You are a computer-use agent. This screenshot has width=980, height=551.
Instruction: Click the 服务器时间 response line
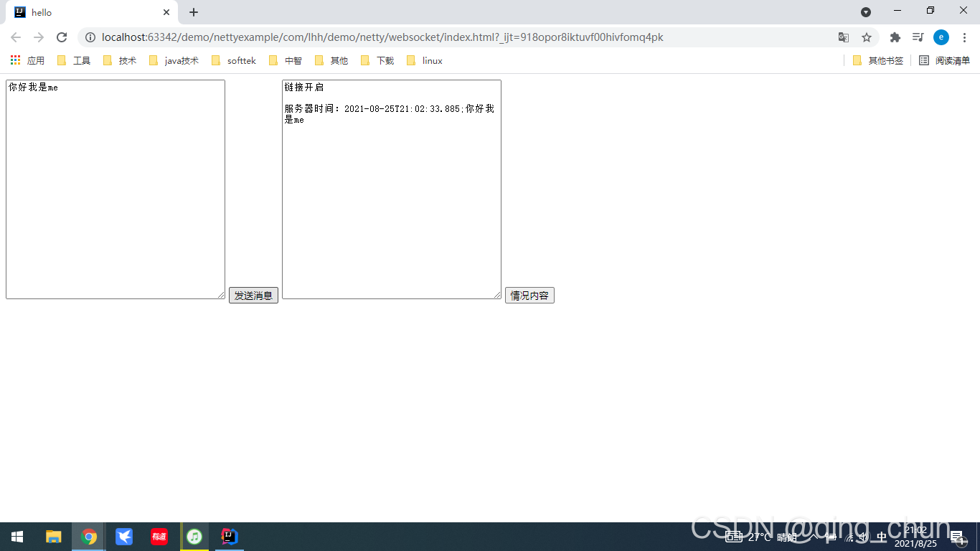(389, 114)
